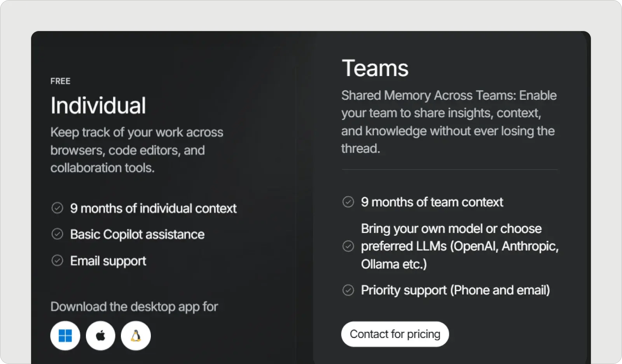Click checkmark next to 9 months of team context
622x364 pixels.
pyautogui.click(x=348, y=202)
